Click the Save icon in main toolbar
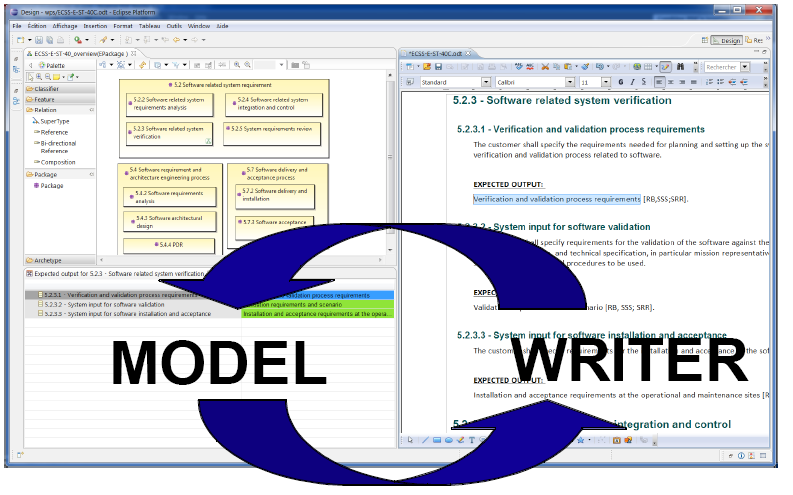793x495 pixels. (x=39, y=39)
